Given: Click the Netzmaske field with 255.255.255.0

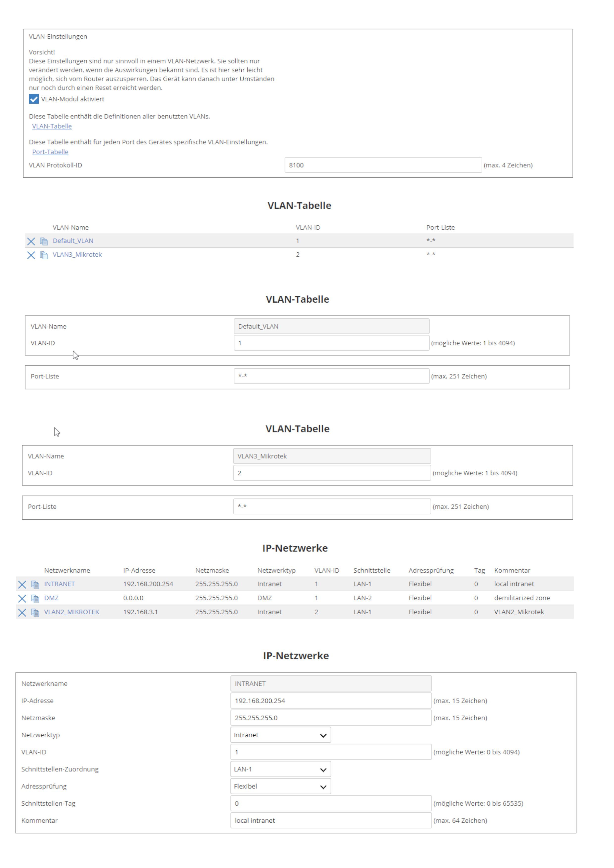Looking at the screenshot, I should [331, 718].
